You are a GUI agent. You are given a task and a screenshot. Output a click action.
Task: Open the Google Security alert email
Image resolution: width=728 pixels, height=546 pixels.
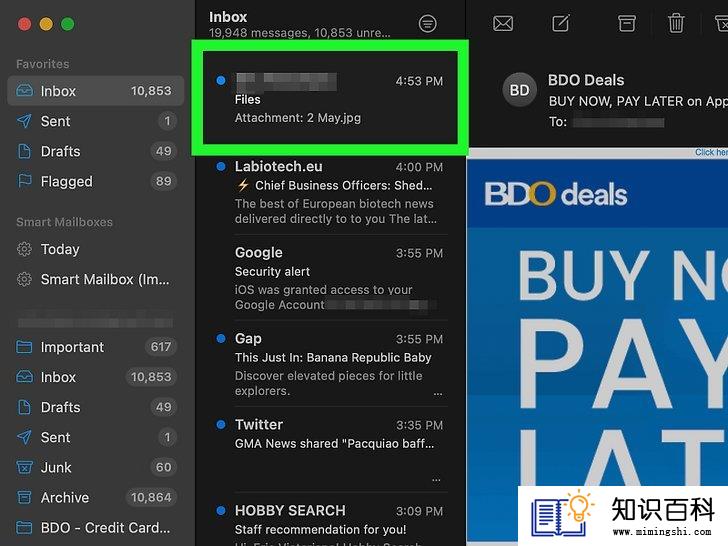click(x=330, y=278)
